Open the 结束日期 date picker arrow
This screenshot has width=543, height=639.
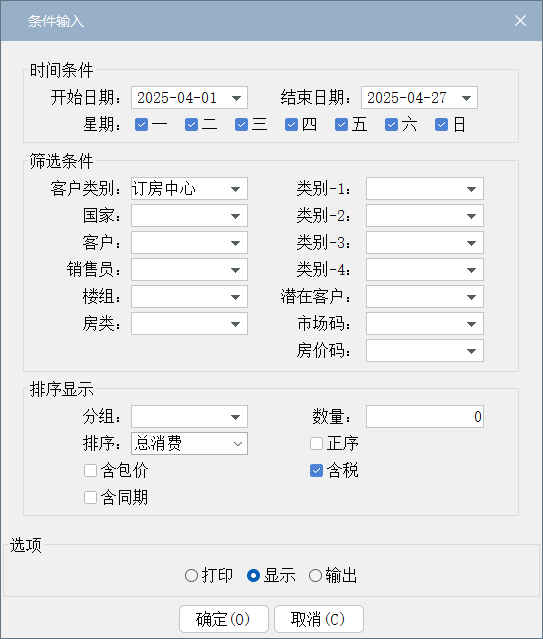[x=466, y=98]
